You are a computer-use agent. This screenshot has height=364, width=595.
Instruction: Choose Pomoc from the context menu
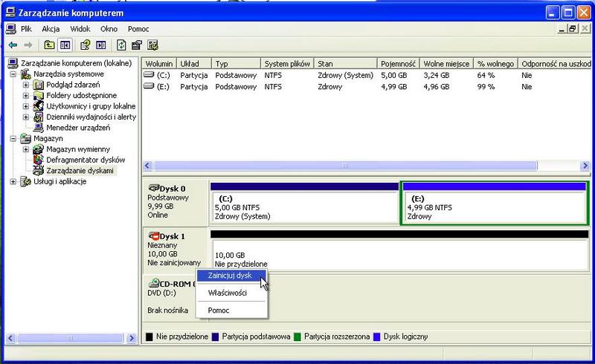pos(231,311)
